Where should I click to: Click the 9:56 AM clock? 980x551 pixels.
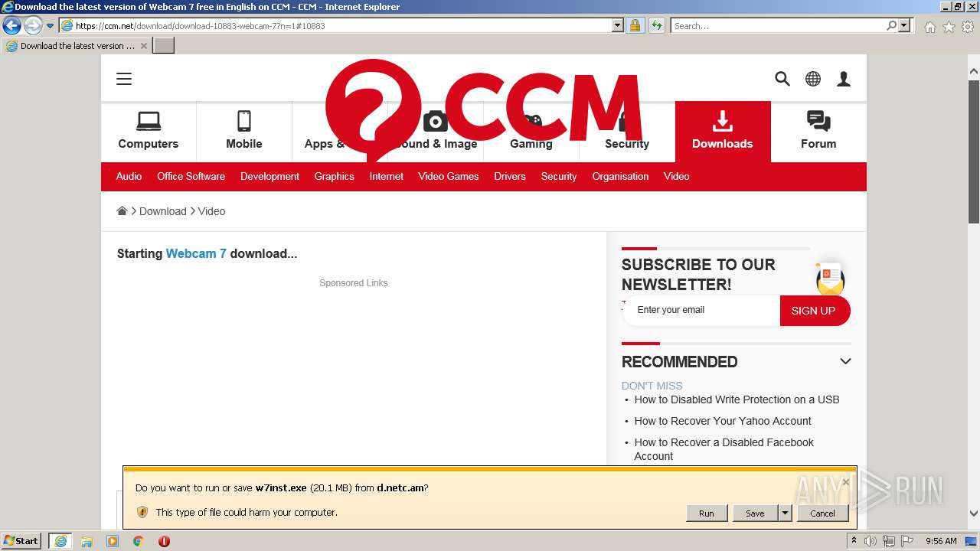point(941,541)
